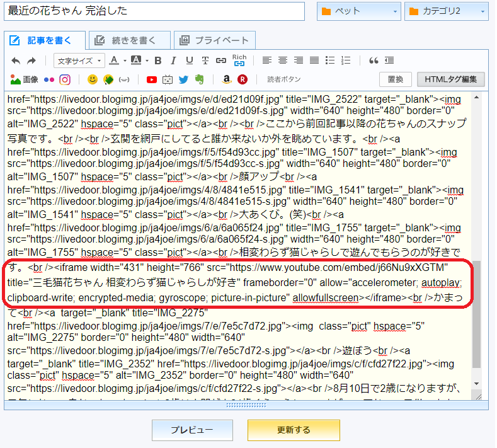Viewport: 497px width, 448px height.
Task: Click the dotted editor height handle bar
Action: click(246, 405)
